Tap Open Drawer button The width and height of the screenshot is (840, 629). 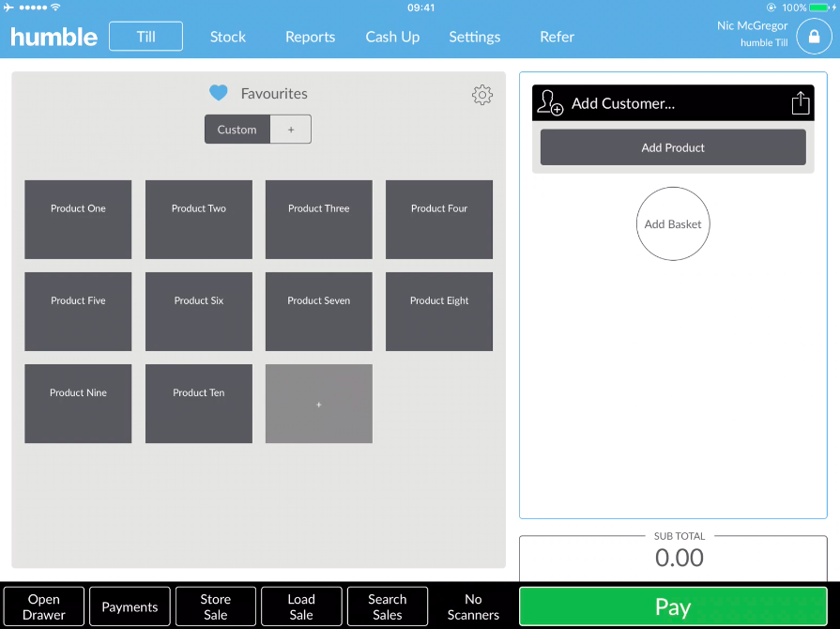pyautogui.click(x=44, y=606)
